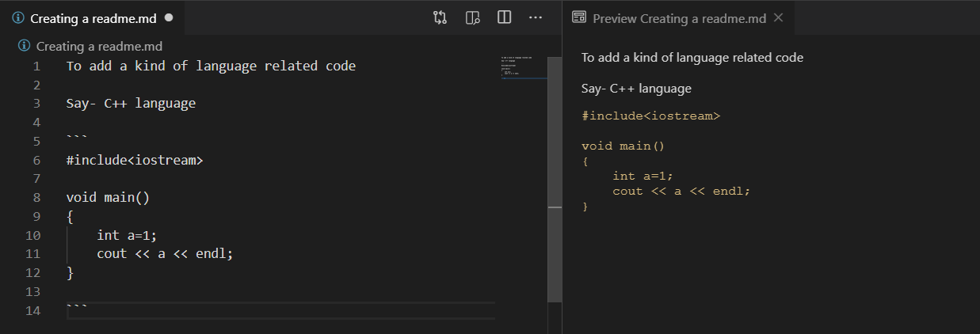Click line number 14 in the gutter
The image size is (980, 334).
(x=32, y=310)
